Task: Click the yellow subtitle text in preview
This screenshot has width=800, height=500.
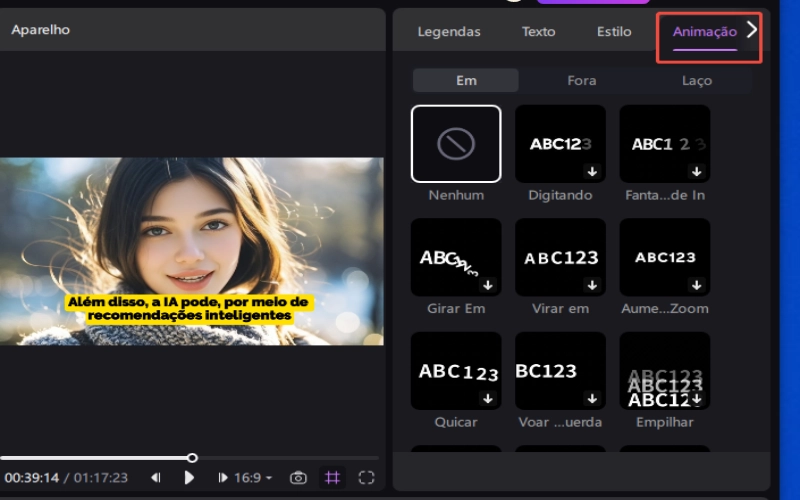Action: pos(189,309)
